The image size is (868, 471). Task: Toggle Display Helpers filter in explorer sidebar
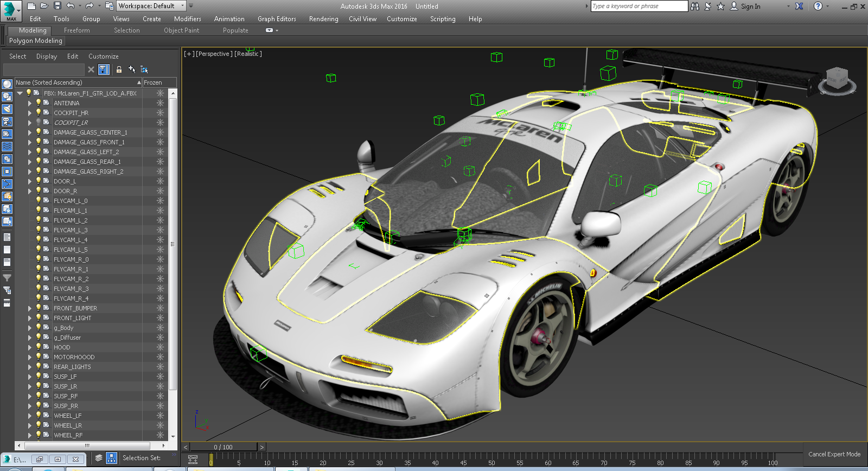pyautogui.click(x=7, y=134)
